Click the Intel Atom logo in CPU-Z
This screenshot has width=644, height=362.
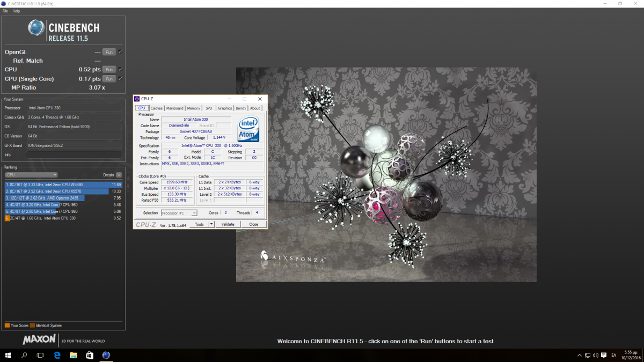tap(248, 129)
